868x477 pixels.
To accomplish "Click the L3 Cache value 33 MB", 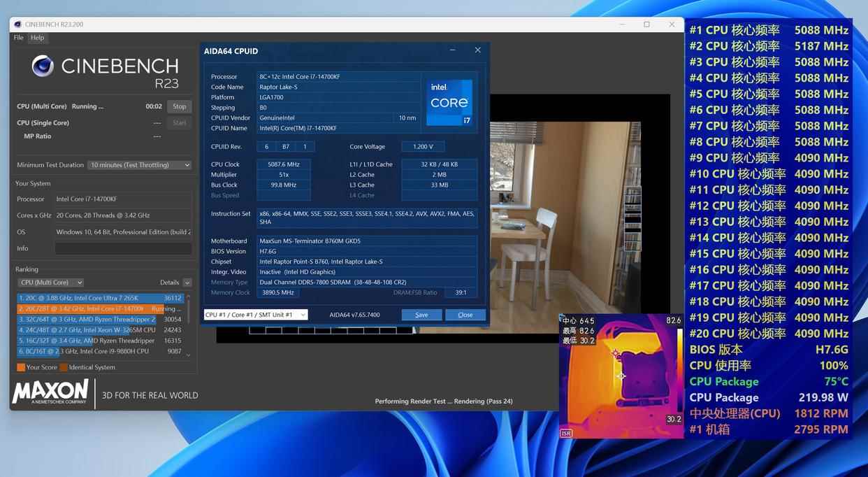I will (x=440, y=185).
